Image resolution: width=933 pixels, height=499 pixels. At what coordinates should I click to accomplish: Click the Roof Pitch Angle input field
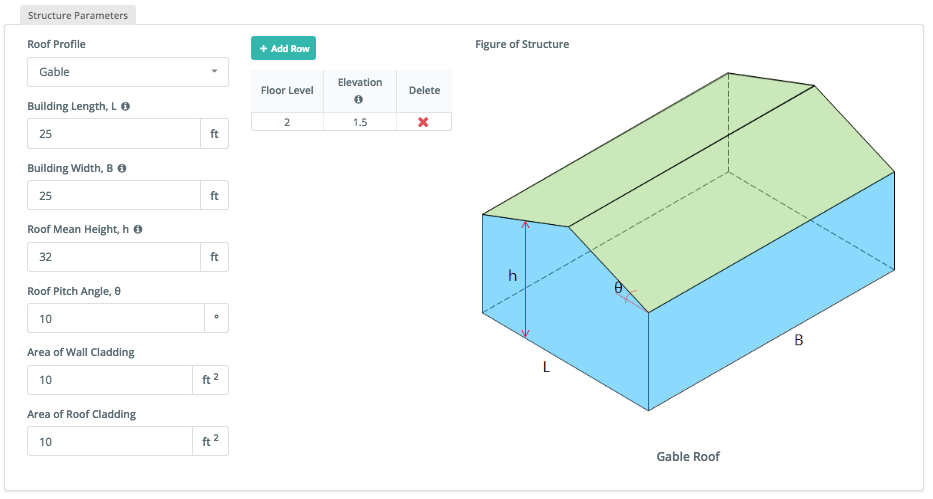pos(116,319)
